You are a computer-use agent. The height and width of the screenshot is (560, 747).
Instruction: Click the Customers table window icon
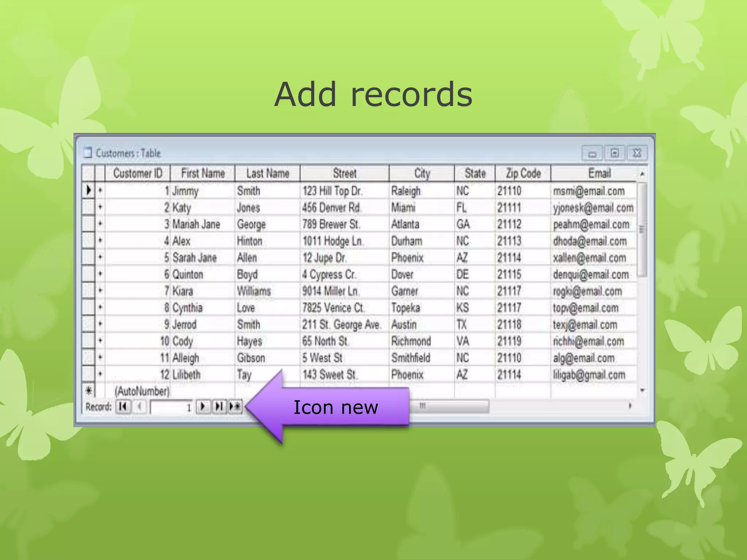[x=88, y=152]
